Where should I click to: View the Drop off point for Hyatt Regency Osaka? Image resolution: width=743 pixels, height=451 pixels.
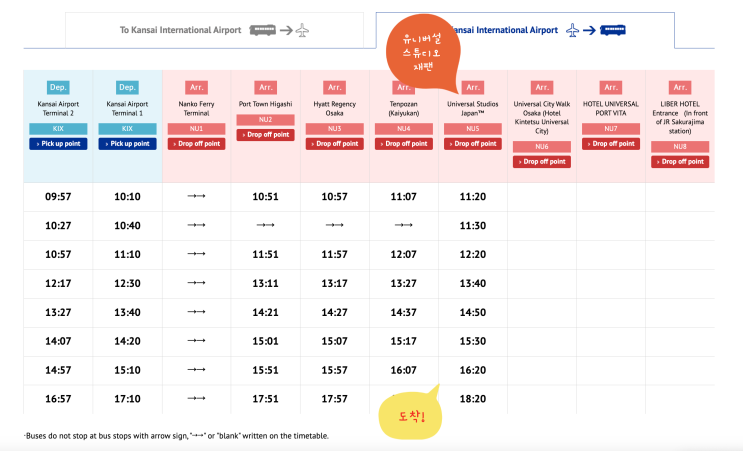(x=334, y=144)
